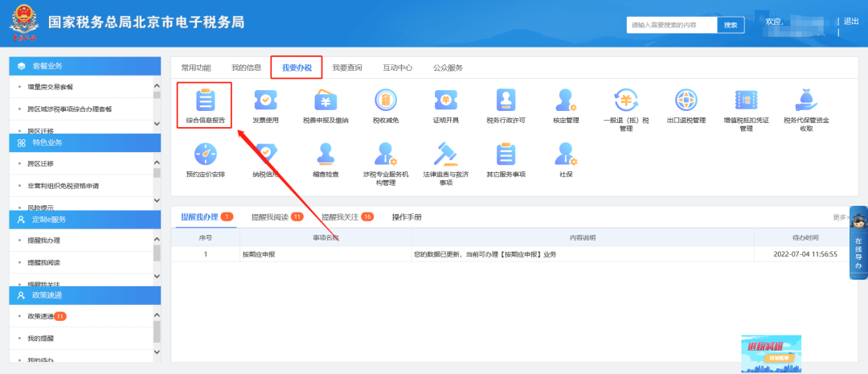
Task: Expand the 定制e服务 sidebar header
Action: 84,219
